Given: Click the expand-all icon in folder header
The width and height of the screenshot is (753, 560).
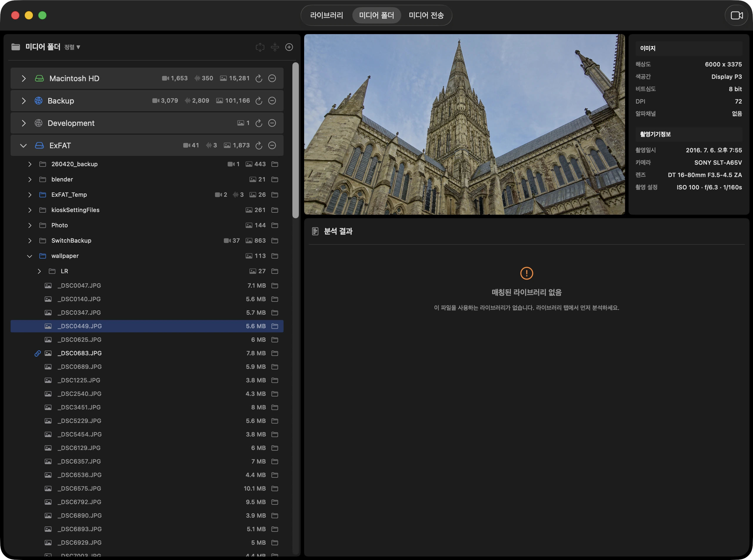Looking at the screenshot, I should pyautogui.click(x=260, y=47).
